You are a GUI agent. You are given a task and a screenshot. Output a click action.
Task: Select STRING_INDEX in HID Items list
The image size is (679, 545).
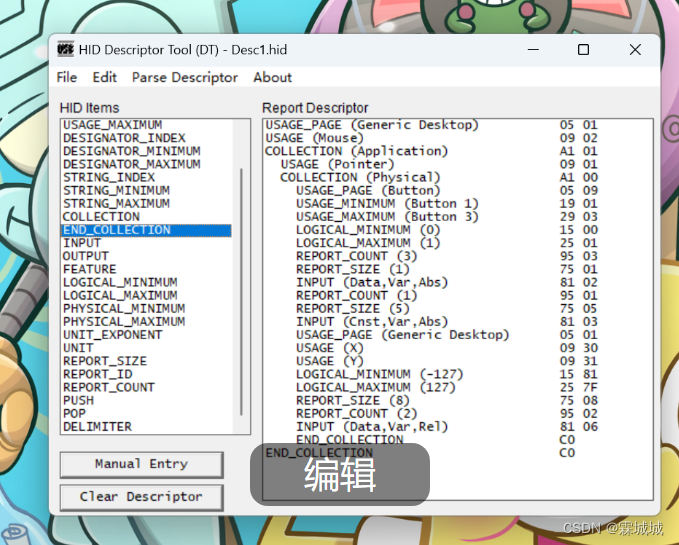146,177
